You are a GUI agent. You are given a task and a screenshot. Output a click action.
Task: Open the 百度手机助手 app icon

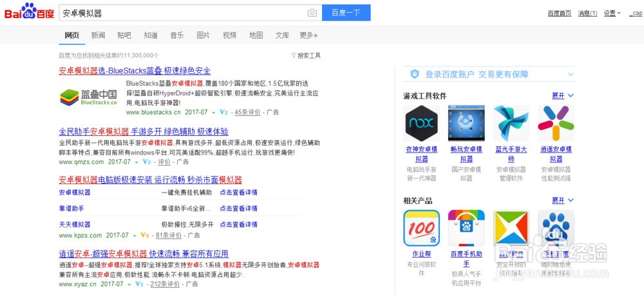point(466,228)
